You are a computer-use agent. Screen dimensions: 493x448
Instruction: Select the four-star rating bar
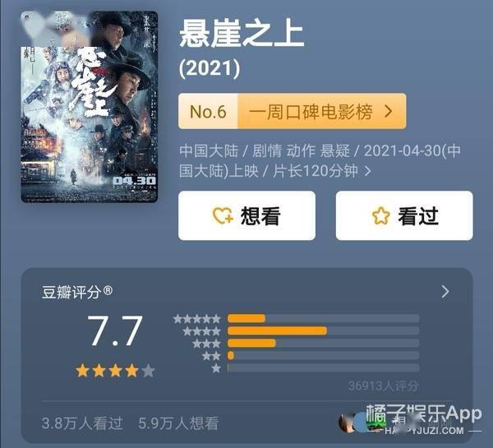point(323,330)
